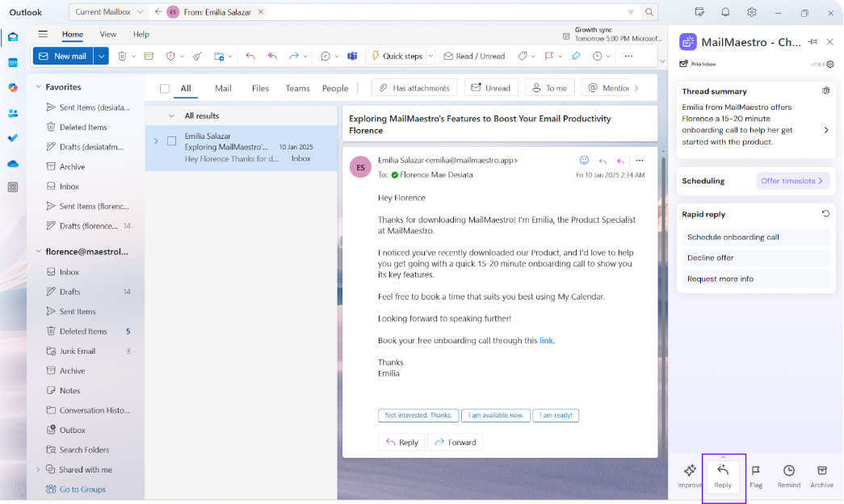
Task: Open the Quick steps dropdown arrow
Action: pyautogui.click(x=430, y=56)
